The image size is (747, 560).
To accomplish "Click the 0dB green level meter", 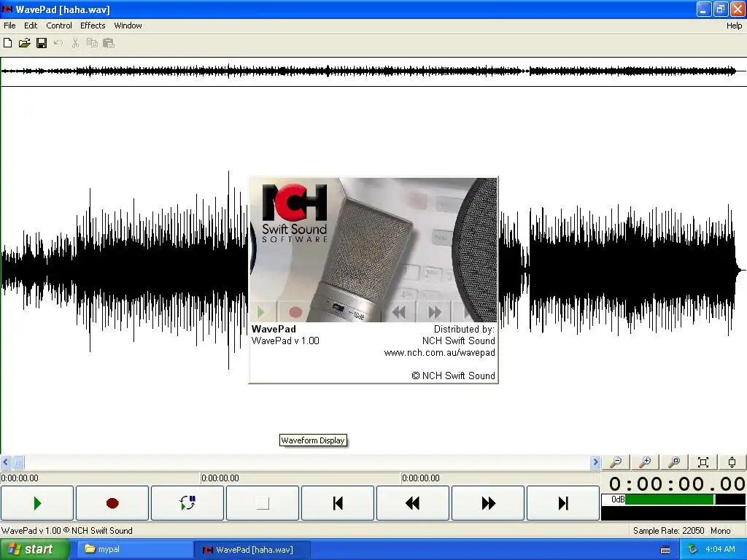I will point(670,499).
